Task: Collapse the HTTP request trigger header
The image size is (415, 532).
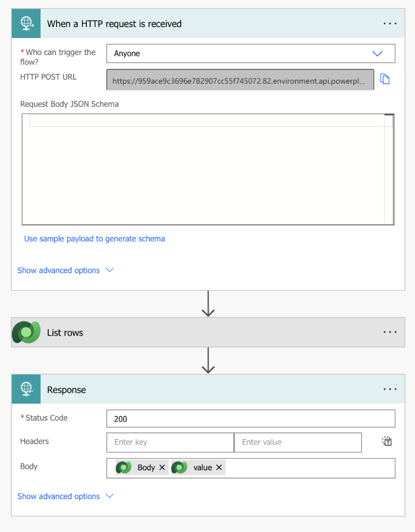Action: (x=208, y=24)
